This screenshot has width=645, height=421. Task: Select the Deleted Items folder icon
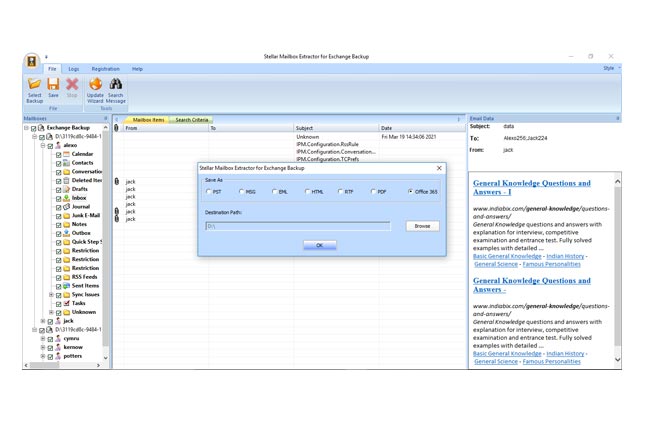coord(66,180)
